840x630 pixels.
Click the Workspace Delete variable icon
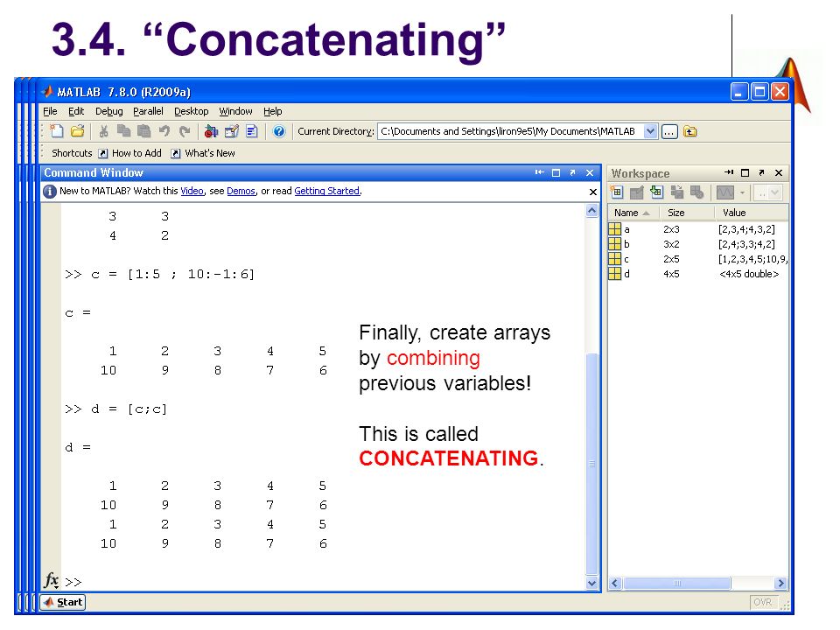point(697,192)
